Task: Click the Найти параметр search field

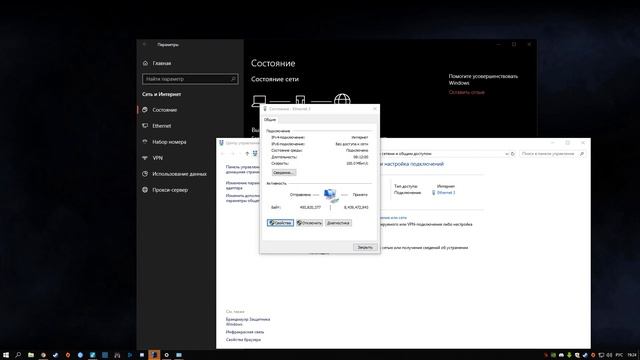Action: (190, 79)
